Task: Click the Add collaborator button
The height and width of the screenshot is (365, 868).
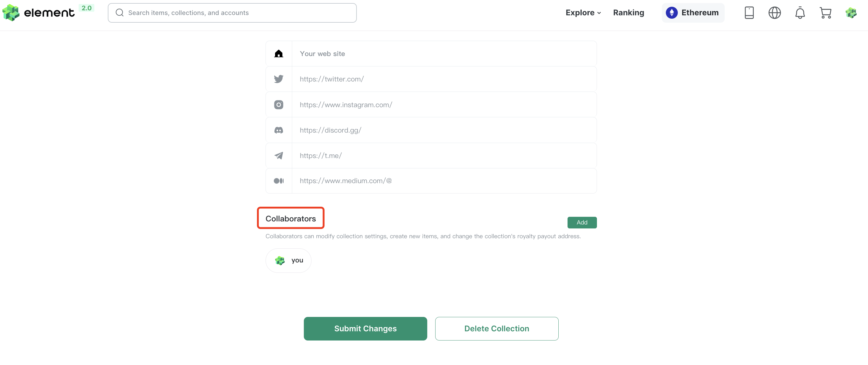Action: (x=582, y=222)
